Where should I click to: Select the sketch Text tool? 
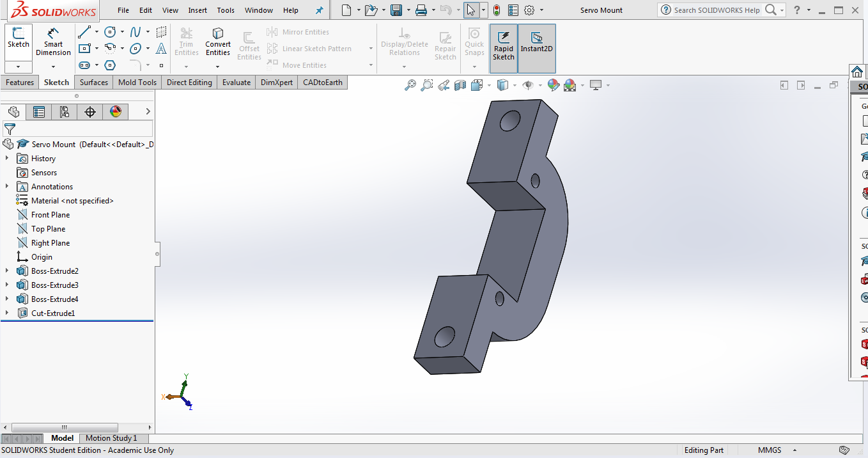[161, 49]
